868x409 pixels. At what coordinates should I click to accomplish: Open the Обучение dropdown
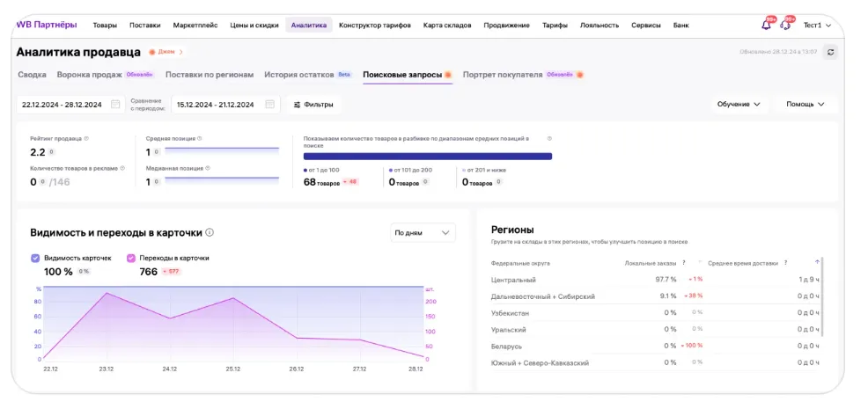click(739, 104)
